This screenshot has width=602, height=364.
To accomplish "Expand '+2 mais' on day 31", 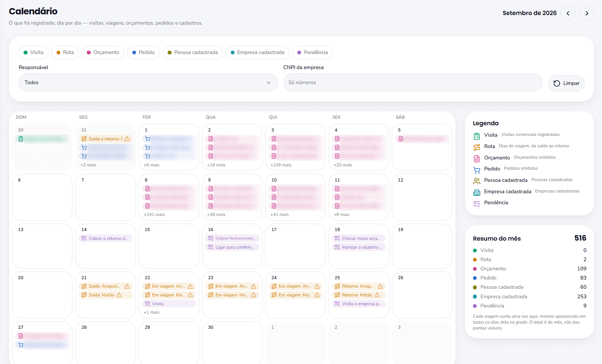I will [88, 165].
